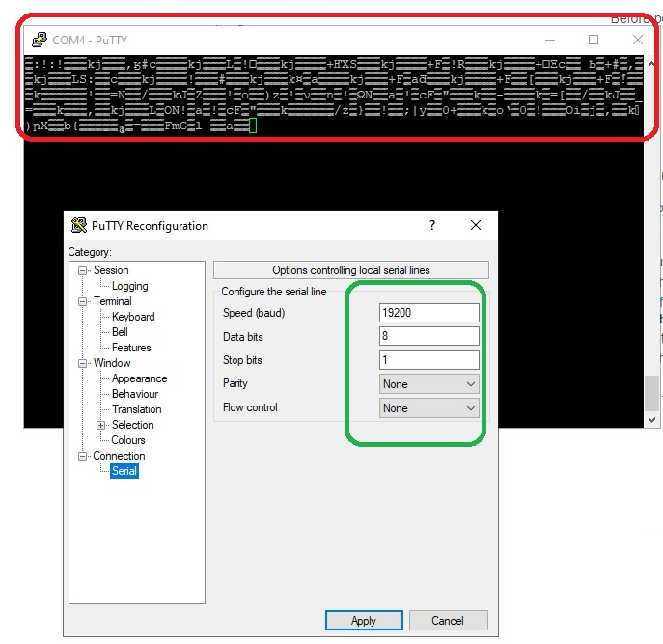Maximize the COM4 PuTTY window
Screen dimensions: 663x644
(594, 40)
